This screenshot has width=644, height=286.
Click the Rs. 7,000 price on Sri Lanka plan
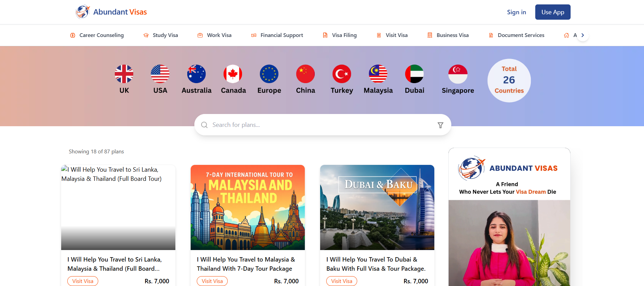(157, 281)
